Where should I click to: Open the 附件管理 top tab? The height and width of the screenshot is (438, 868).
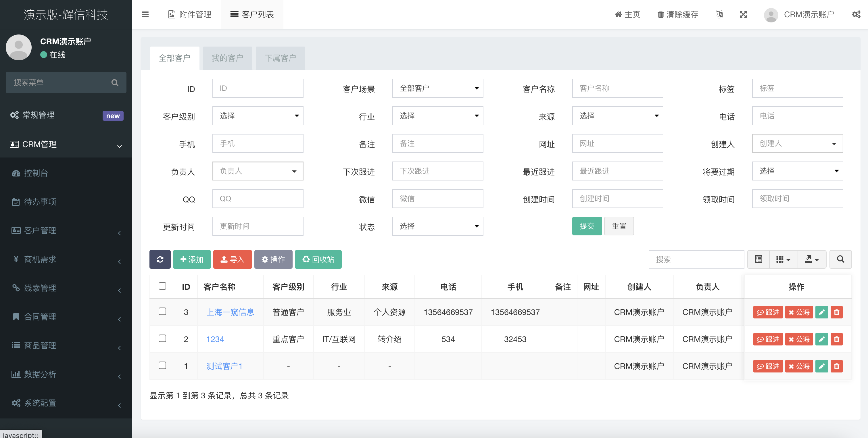190,14
